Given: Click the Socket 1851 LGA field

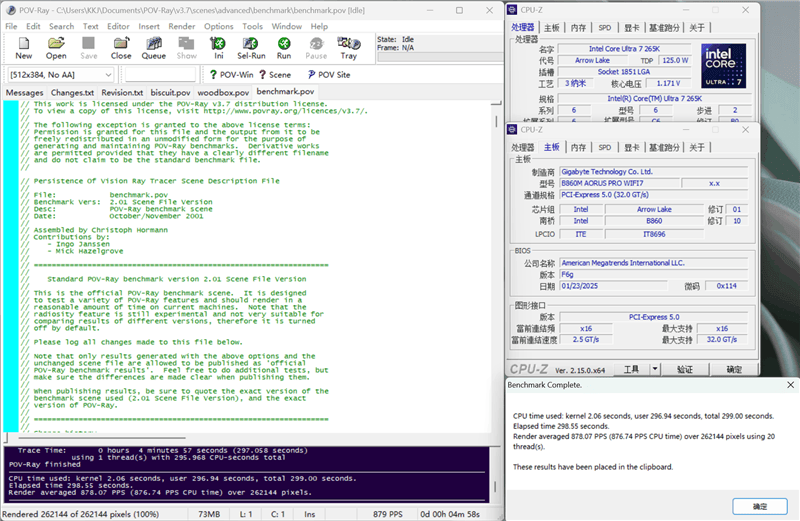Looking at the screenshot, I should click(624, 72).
